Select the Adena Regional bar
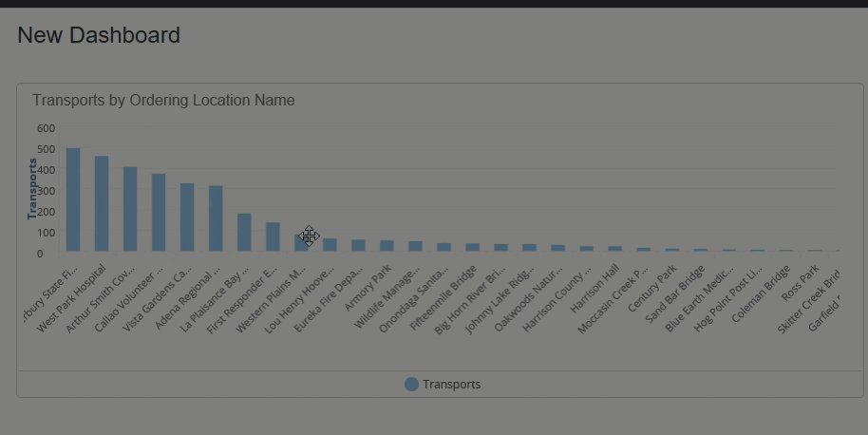The image size is (868, 435). coord(216,218)
